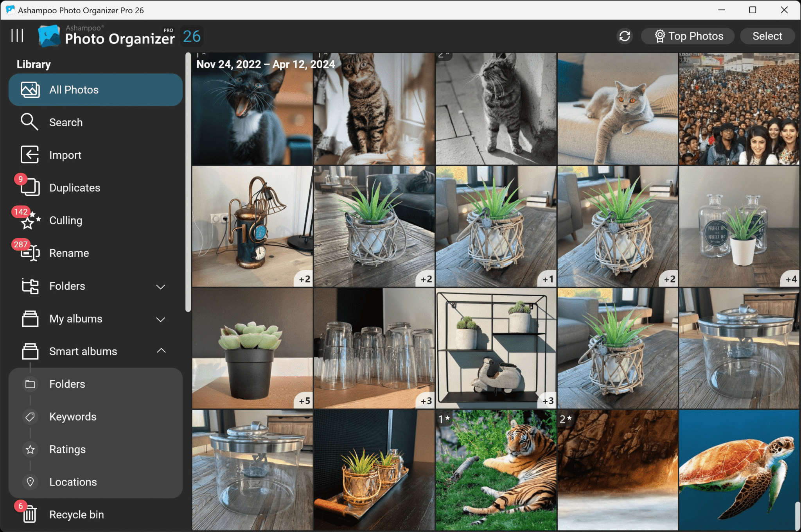
Task: Open the Locations smart album
Action: pos(73,482)
